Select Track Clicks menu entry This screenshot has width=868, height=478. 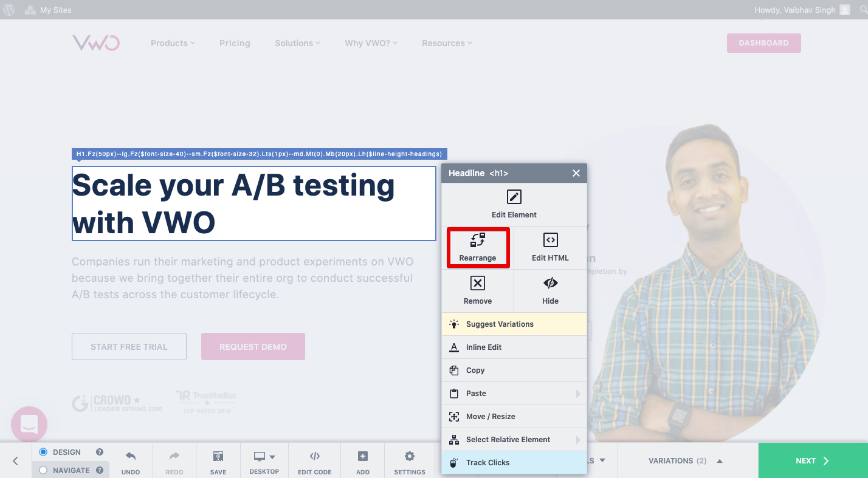(514, 463)
